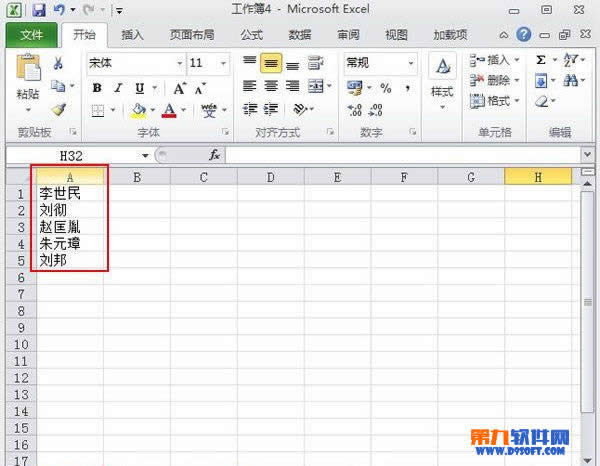Click the vertical scrollbar down arrow
This screenshot has height=466, width=600.
tap(587, 460)
